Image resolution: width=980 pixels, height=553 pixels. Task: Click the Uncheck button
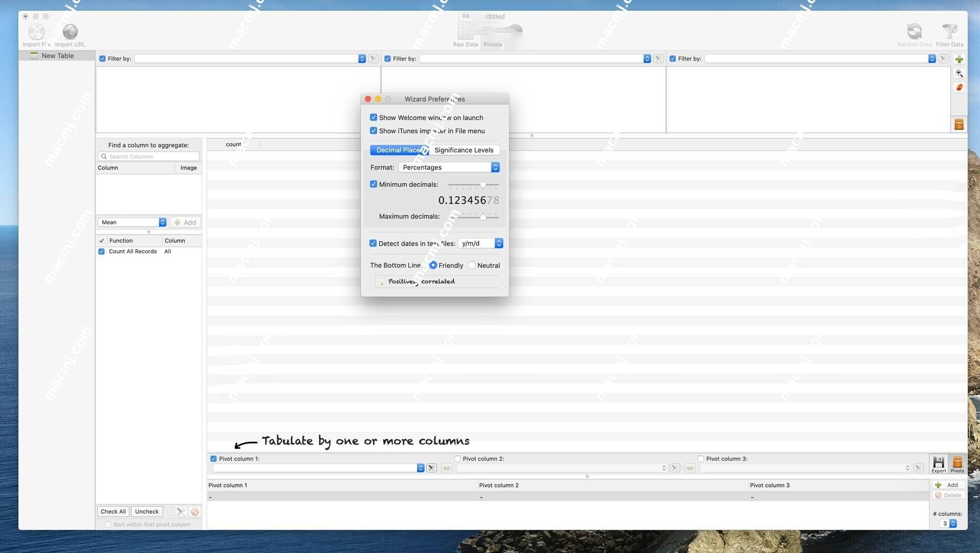tap(146, 511)
